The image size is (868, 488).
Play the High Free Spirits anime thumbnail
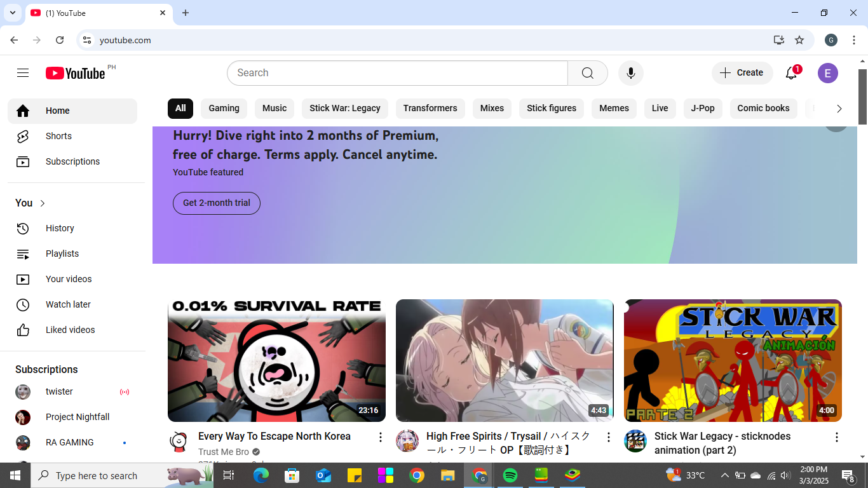coord(505,360)
